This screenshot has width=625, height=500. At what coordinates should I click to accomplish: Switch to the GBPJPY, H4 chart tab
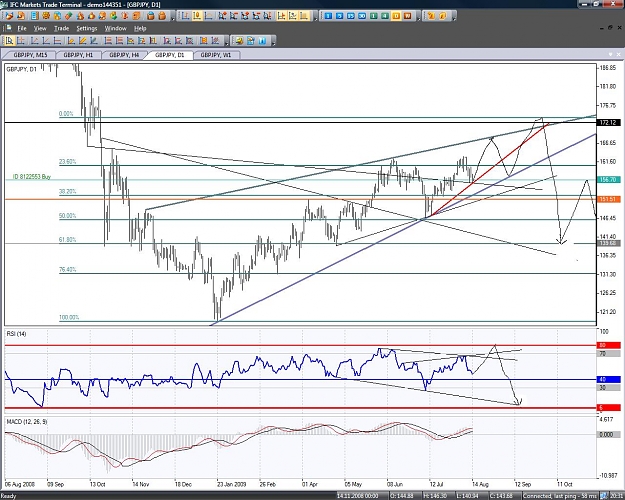point(124,55)
